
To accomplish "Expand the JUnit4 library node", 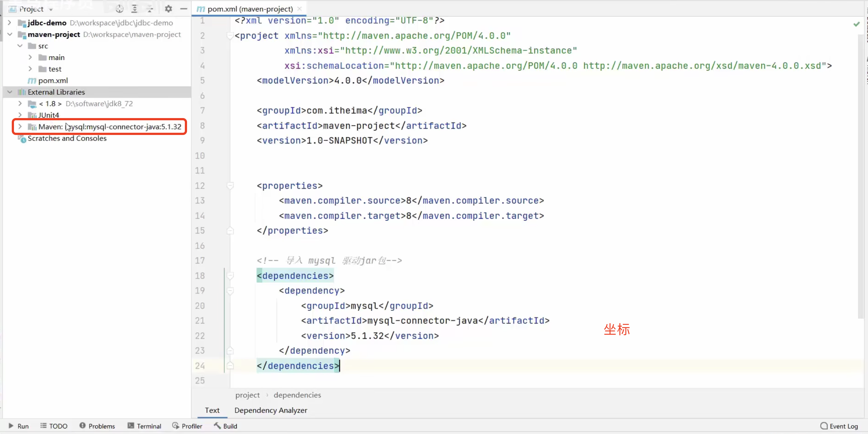I will point(20,115).
